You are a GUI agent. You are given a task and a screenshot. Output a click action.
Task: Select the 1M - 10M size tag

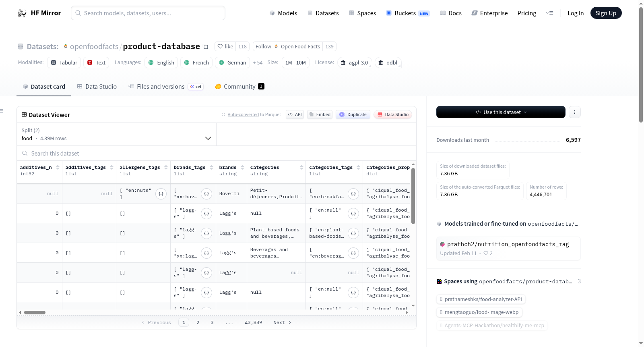click(295, 62)
